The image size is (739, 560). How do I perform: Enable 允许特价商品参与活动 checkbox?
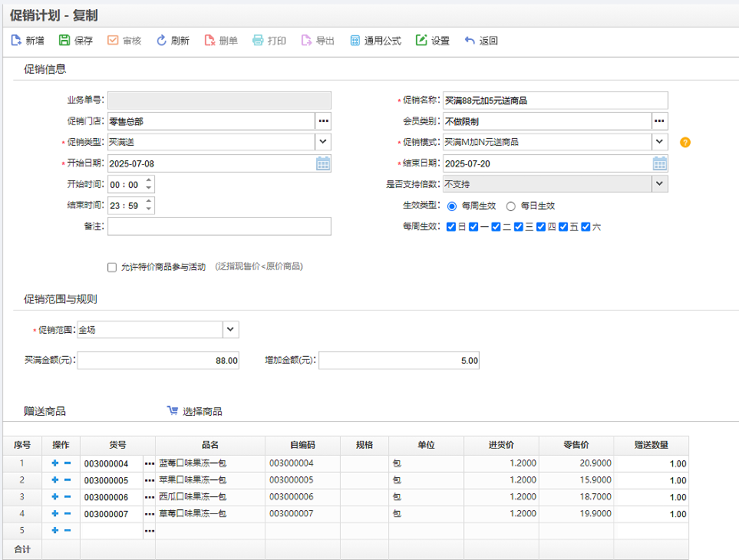point(112,268)
